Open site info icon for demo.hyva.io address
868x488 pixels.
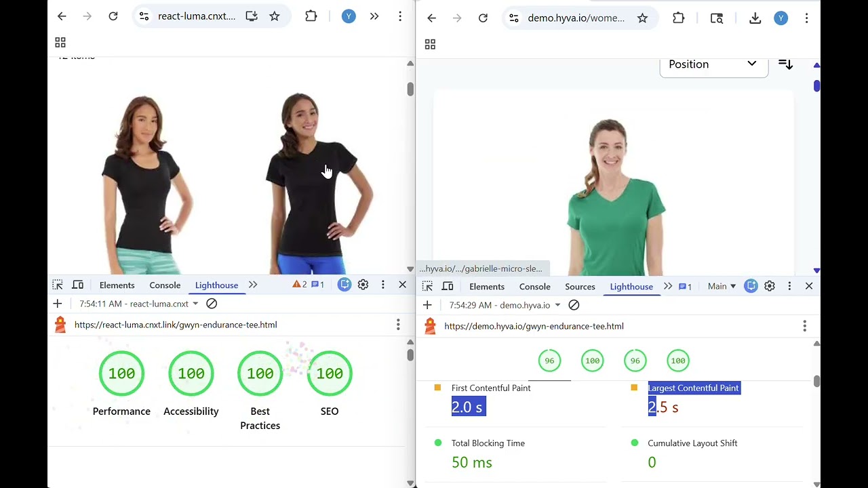click(x=514, y=18)
